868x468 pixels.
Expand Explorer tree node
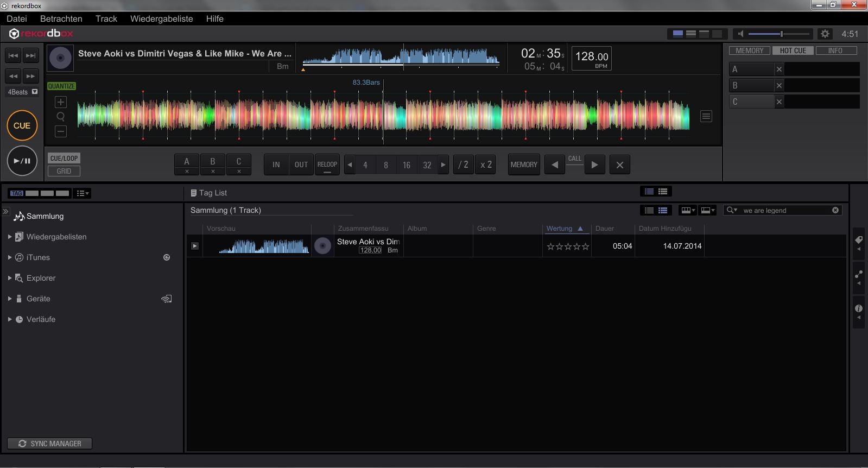coord(10,278)
